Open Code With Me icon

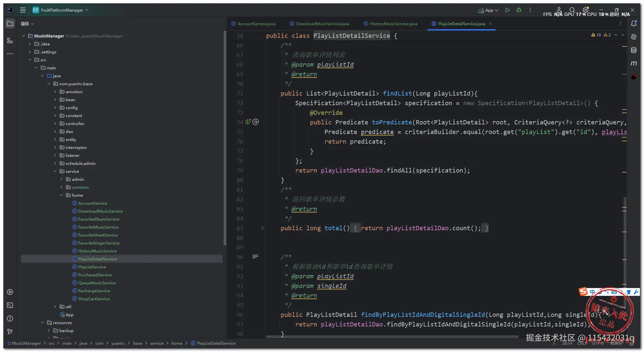pos(559,10)
